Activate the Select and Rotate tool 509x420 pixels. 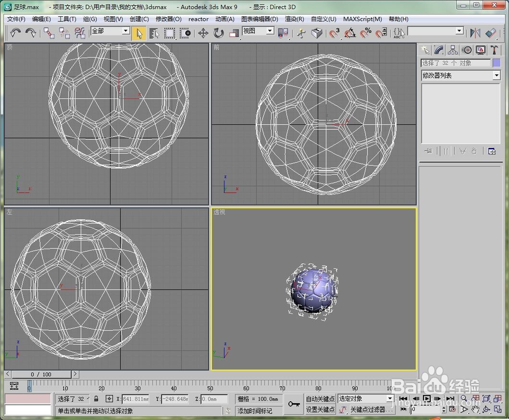coord(218,33)
